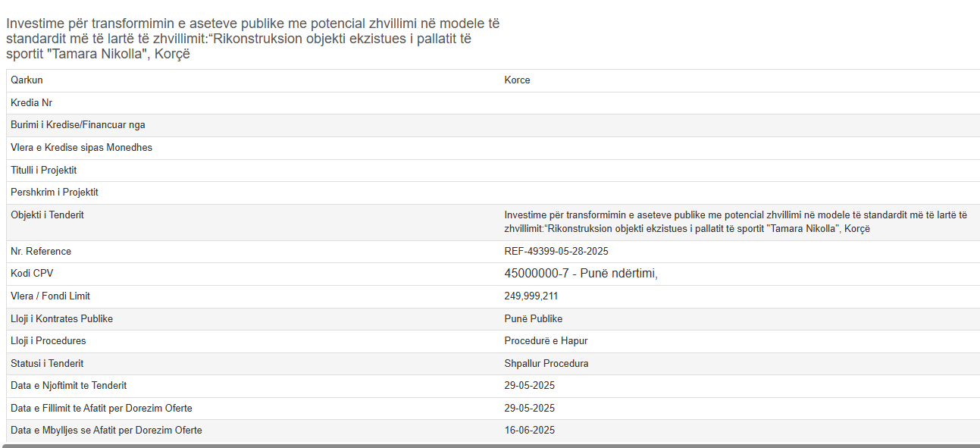Screen dimensions: 980x448
Task: Click the CPV code 45000000-7 Punë ndërtimi
Action: tap(581, 274)
